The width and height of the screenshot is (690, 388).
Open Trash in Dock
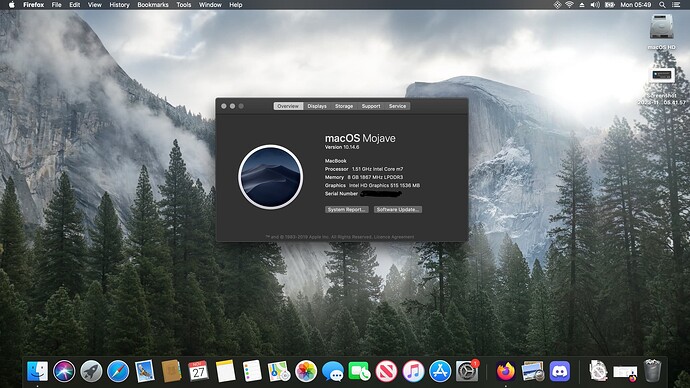653,371
